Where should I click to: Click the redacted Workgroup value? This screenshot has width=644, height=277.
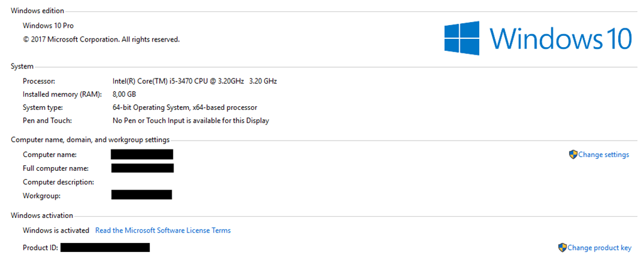click(x=142, y=195)
